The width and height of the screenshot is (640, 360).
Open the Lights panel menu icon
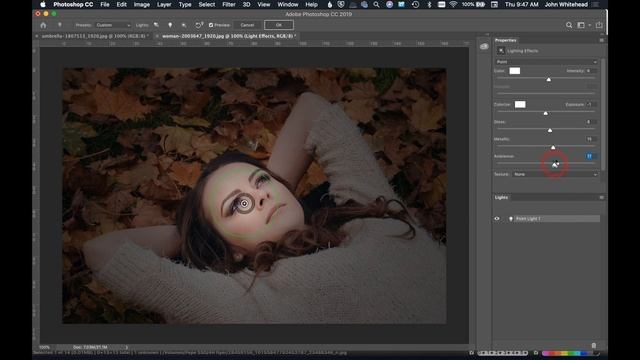pyautogui.click(x=601, y=197)
